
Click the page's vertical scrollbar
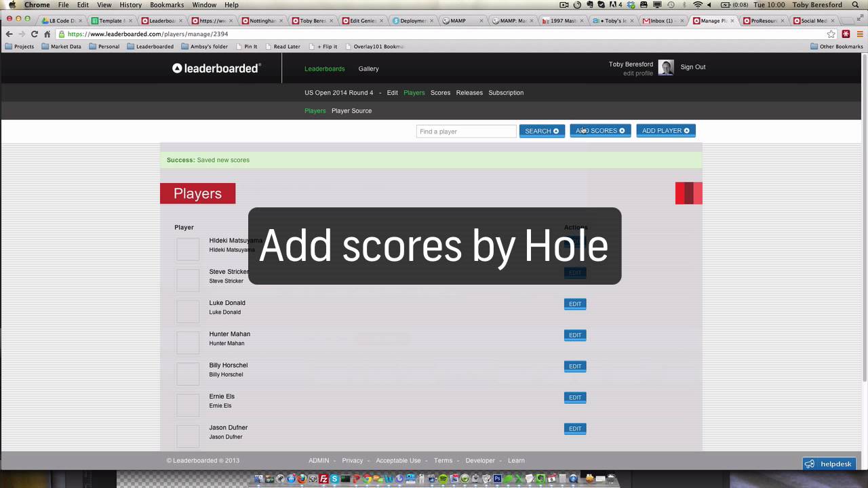click(864, 217)
